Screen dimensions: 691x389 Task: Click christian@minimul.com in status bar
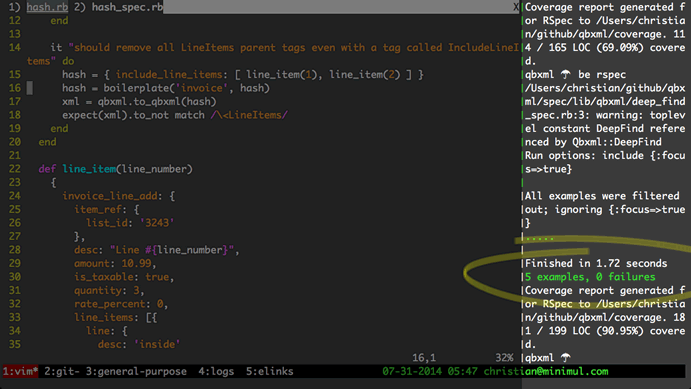point(546,371)
